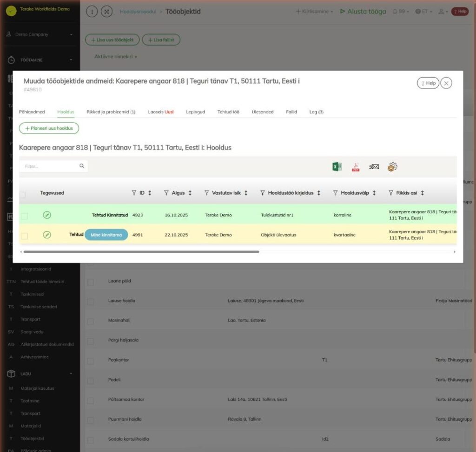Collapse the LADU sidebar section
The image size is (476, 452).
tap(40, 373)
